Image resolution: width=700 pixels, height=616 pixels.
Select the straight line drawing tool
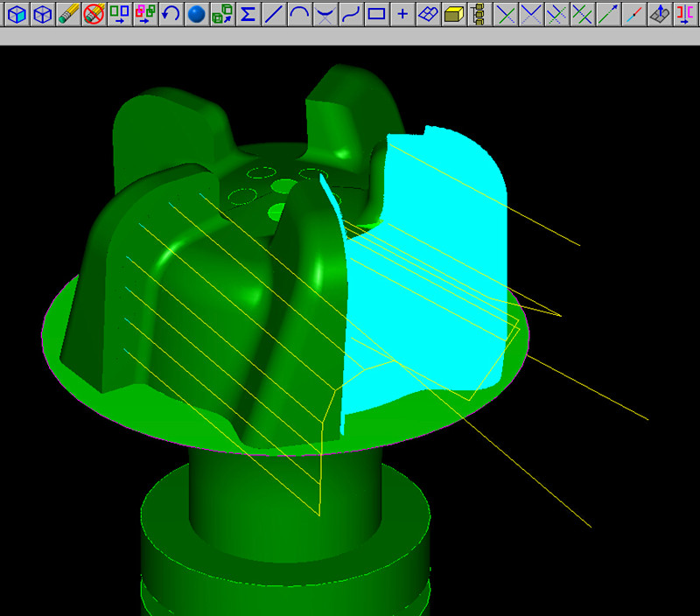(274, 14)
